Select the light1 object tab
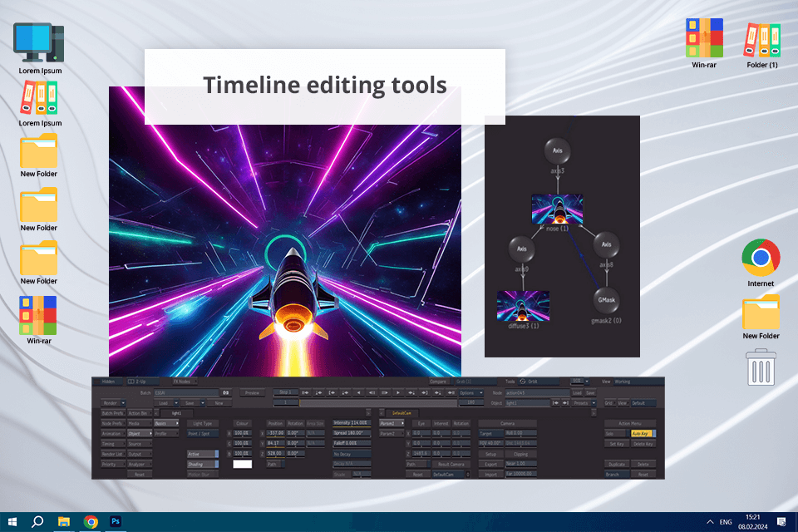 [176, 413]
